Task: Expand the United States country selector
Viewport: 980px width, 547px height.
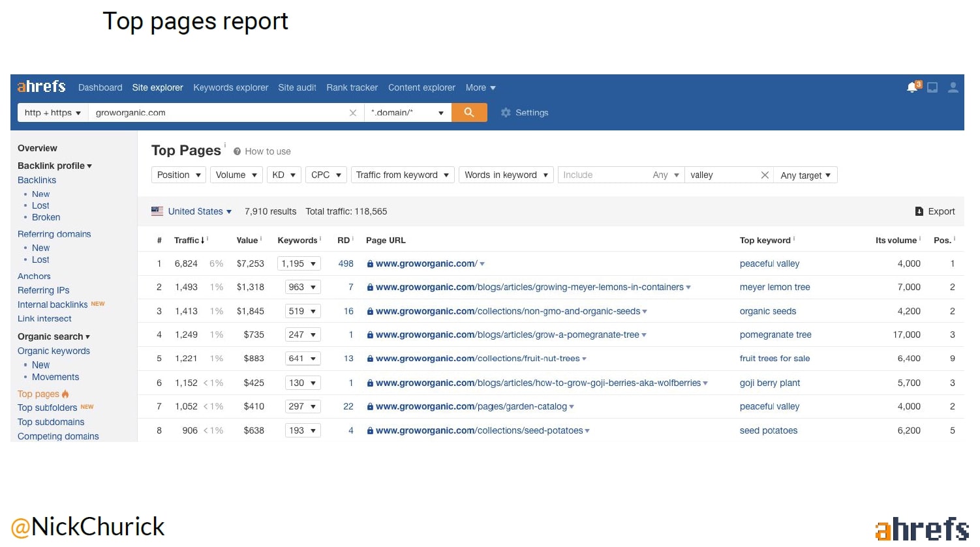Action: click(x=194, y=211)
